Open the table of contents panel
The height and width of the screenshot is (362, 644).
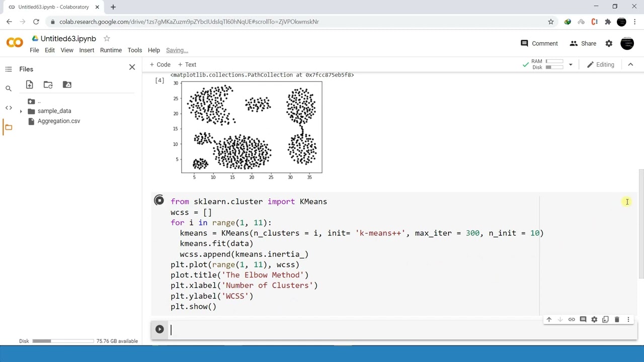click(x=9, y=69)
